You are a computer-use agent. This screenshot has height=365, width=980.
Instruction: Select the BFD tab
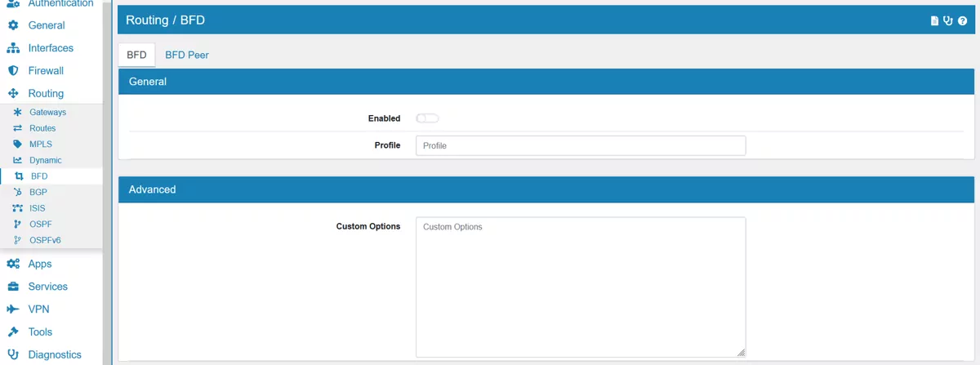point(136,56)
